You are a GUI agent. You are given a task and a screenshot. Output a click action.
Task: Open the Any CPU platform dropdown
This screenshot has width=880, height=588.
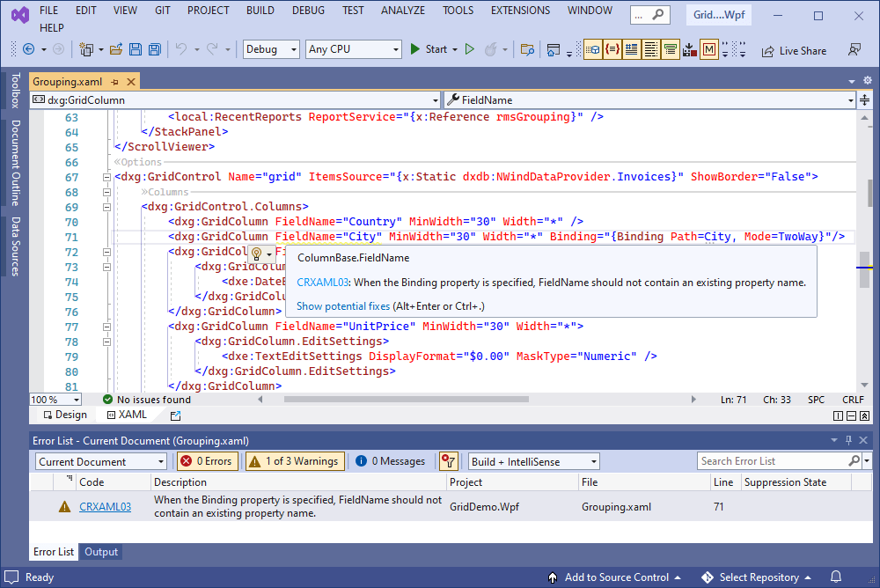pos(353,49)
